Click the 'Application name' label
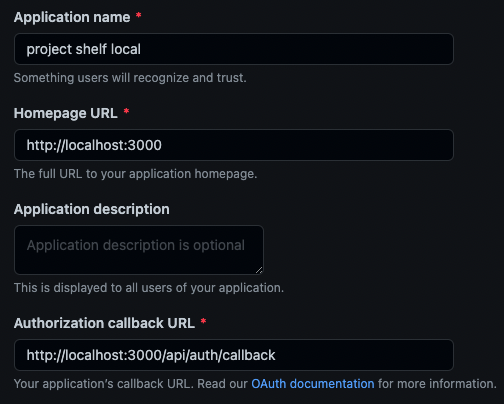504x404 pixels. [x=72, y=17]
